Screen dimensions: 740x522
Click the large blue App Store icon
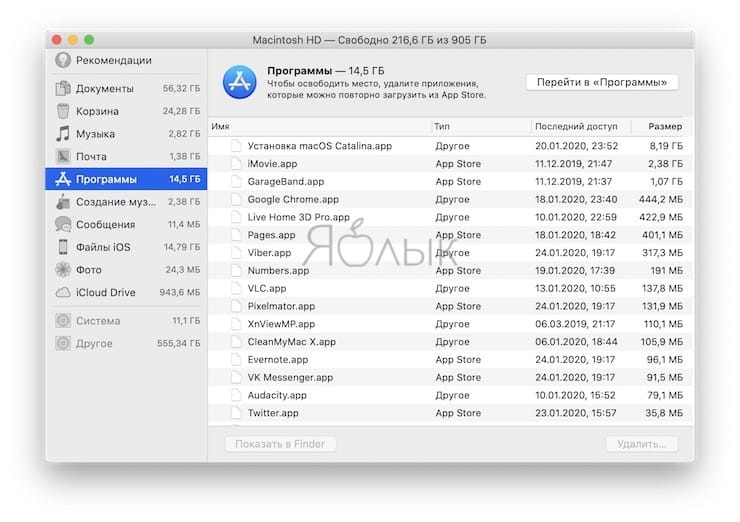point(240,82)
